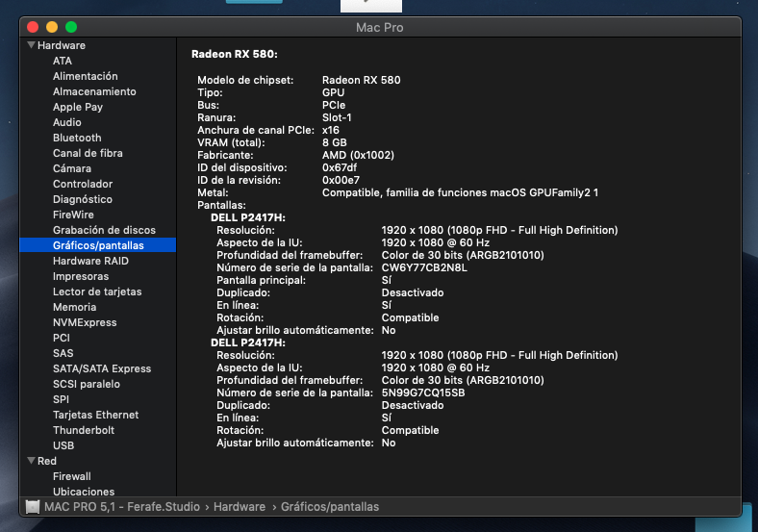
Task: Click serial number CW6Y77CB2N8L
Action: pos(424,267)
